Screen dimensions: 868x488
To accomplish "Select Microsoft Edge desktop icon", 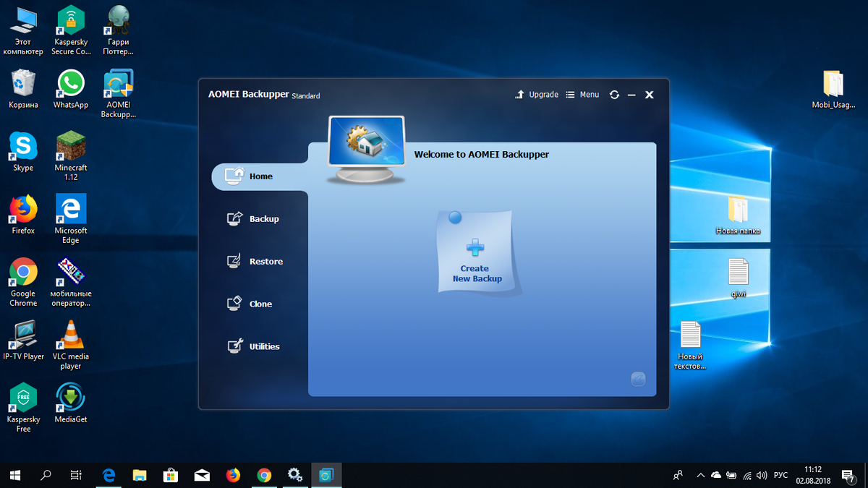I will click(x=71, y=220).
